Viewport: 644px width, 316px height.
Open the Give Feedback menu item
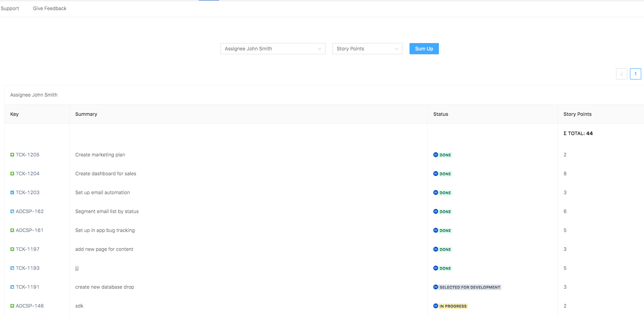[x=50, y=8]
